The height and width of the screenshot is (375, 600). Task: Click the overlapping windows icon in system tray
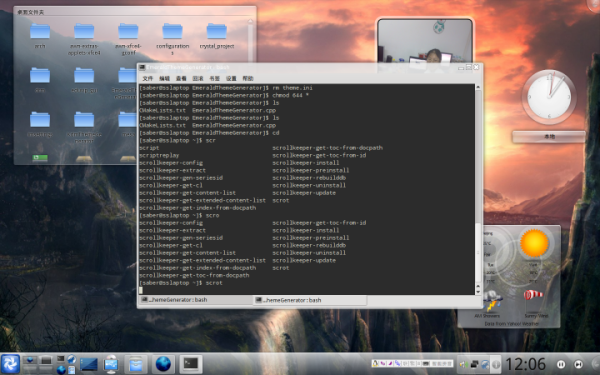click(x=474, y=364)
